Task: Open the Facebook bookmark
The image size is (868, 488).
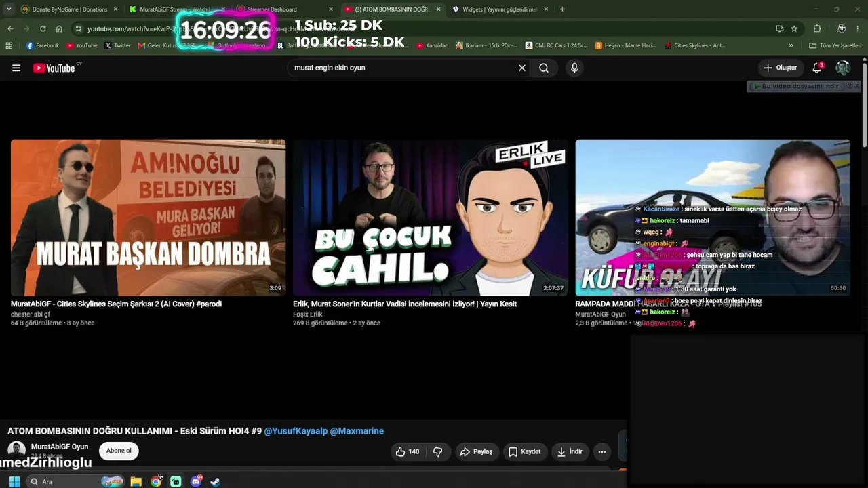Action: [43, 45]
